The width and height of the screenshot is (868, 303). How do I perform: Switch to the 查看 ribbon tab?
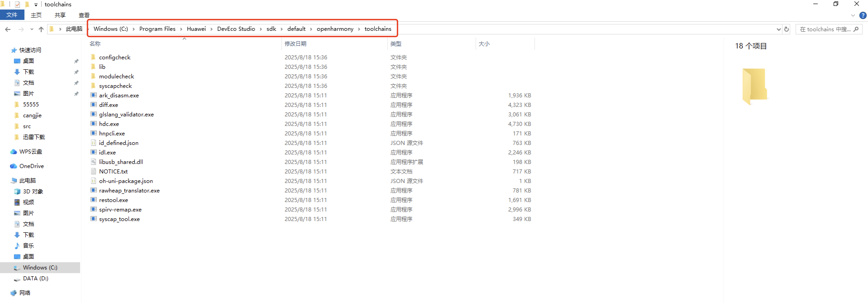(84, 15)
